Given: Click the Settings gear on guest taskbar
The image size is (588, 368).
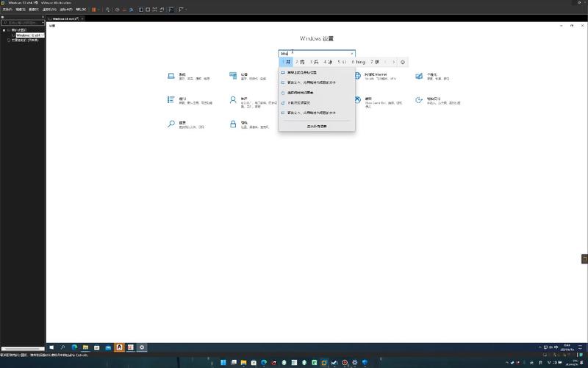Looking at the screenshot, I should (142, 347).
